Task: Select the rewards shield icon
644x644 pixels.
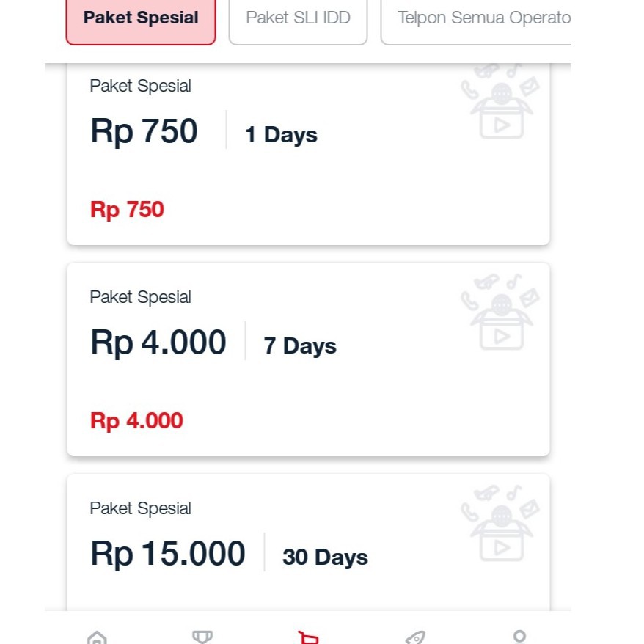Action: coord(202,635)
